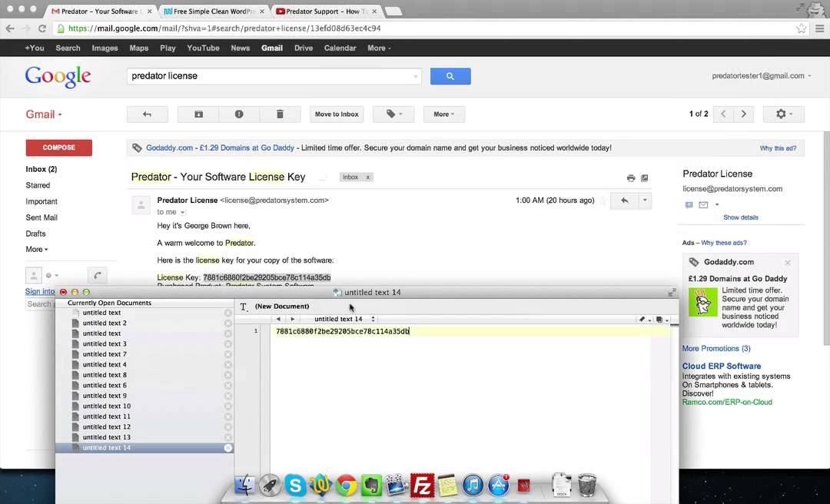
Task: Open the More actions dropdown
Action: click(x=444, y=114)
